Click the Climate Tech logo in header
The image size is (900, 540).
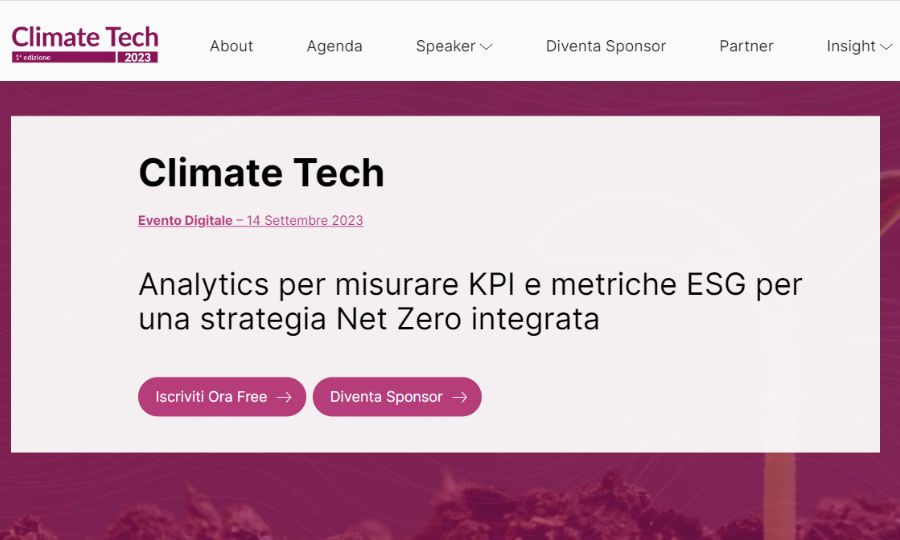pyautogui.click(x=84, y=38)
